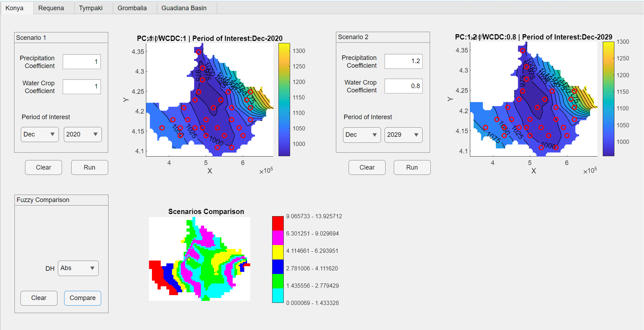This screenshot has height=330, width=644.
Task: Click the cyan legend swatch 0.000069 - 1.433328
Action: tap(278, 295)
